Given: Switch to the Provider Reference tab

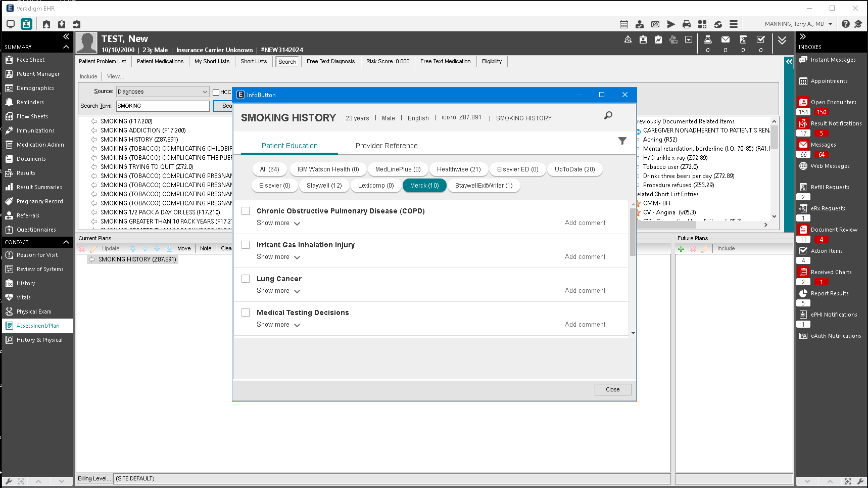Looking at the screenshot, I should pos(387,146).
